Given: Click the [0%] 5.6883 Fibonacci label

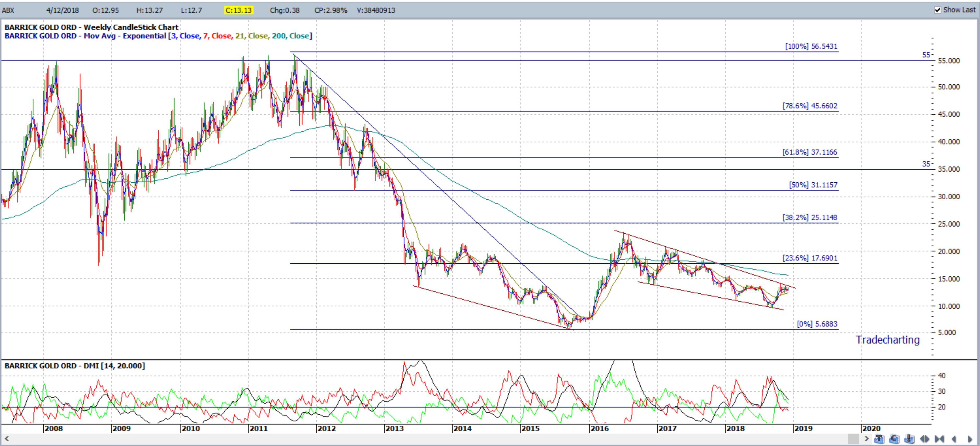Looking at the screenshot, I should click(x=817, y=324).
